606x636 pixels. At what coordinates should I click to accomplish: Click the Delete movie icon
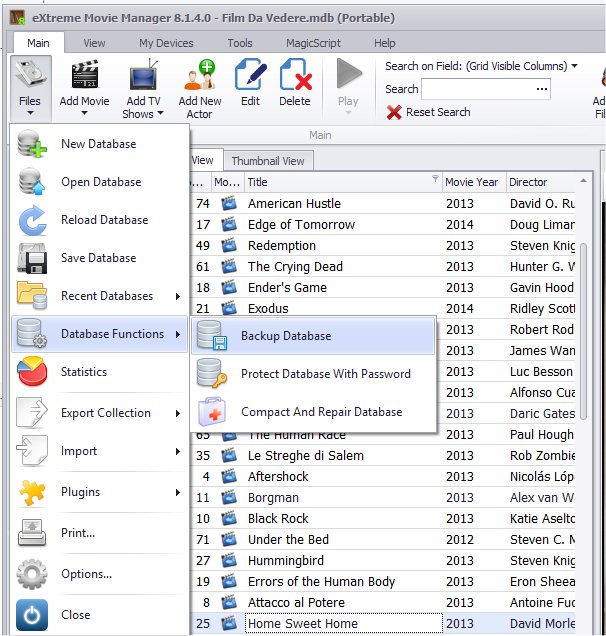(295, 77)
